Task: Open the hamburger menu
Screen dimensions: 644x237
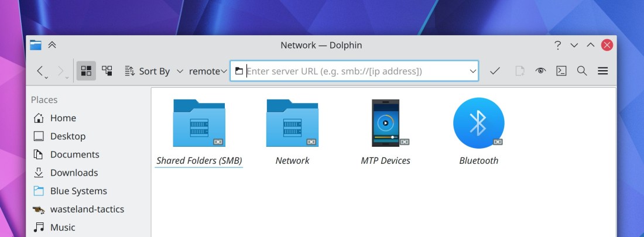Action: click(602, 71)
